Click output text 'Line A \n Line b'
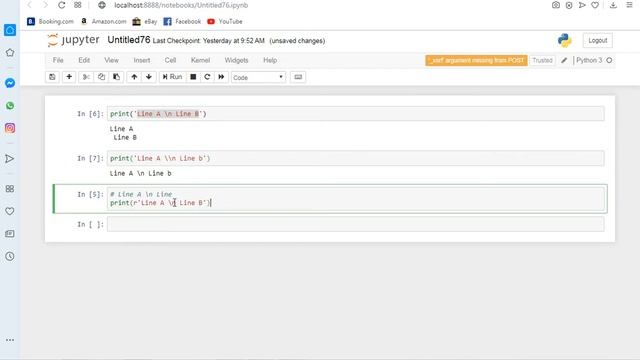Image resolution: width=640 pixels, height=360 pixels. coord(140,173)
